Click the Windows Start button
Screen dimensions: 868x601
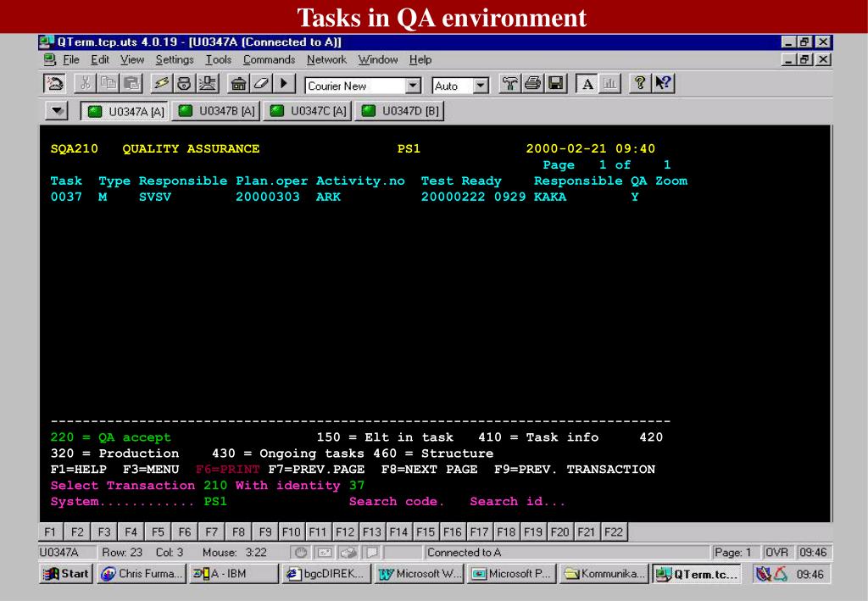(x=64, y=574)
